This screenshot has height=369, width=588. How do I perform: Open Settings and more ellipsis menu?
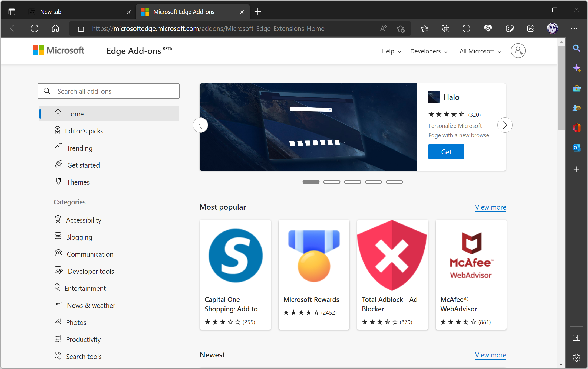click(x=574, y=28)
